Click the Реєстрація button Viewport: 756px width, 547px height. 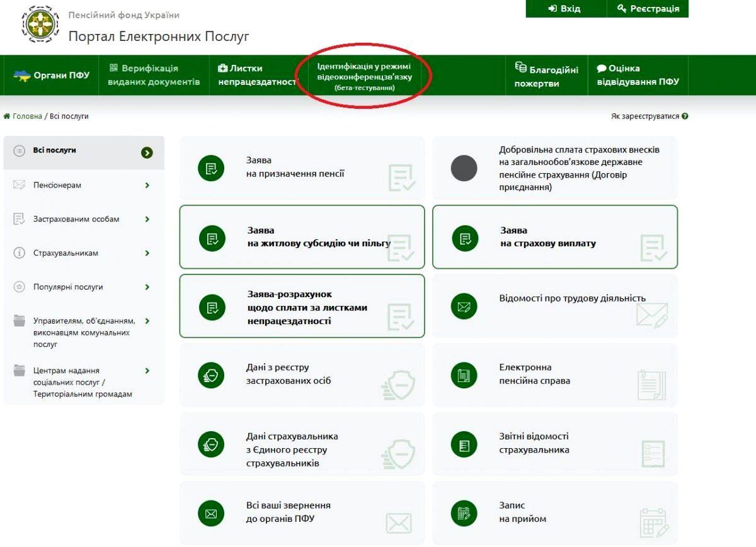[648, 9]
